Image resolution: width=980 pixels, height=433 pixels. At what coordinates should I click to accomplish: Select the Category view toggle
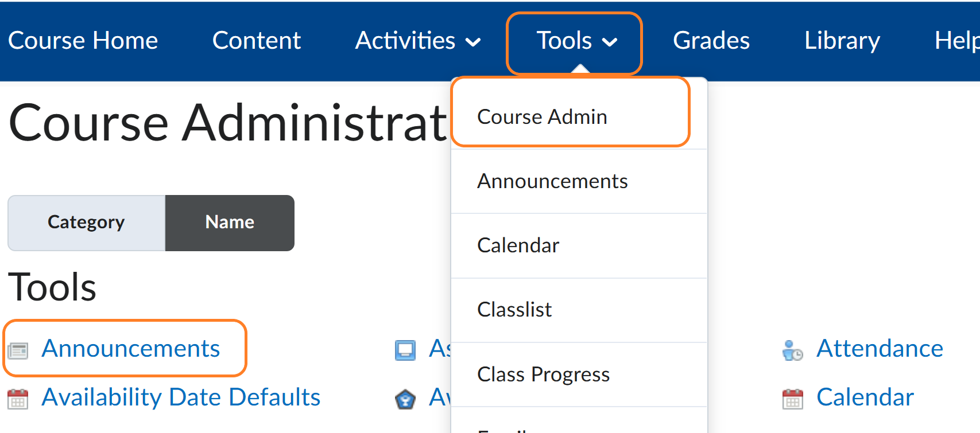pyautogui.click(x=86, y=223)
